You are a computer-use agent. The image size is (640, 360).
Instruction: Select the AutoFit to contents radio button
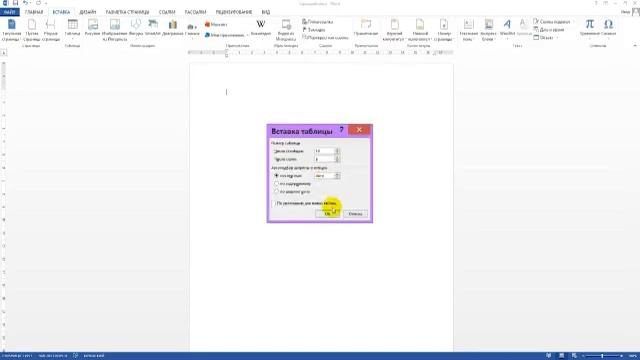point(276,184)
